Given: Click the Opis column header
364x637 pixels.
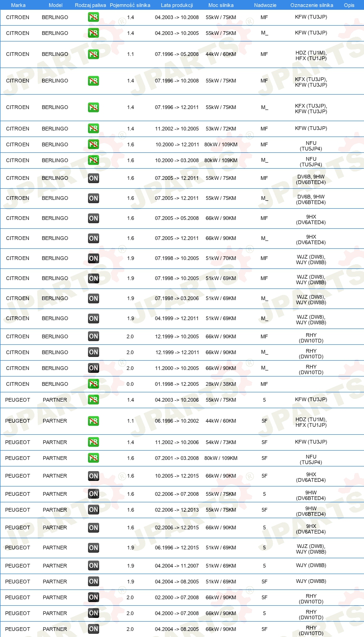Looking at the screenshot, I should click(349, 5).
